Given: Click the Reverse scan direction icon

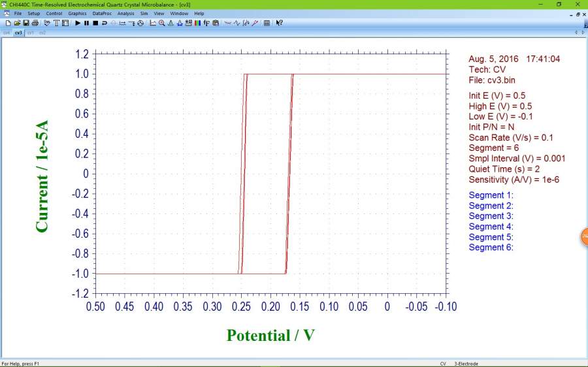Looking at the screenshot, I should 105,23.
